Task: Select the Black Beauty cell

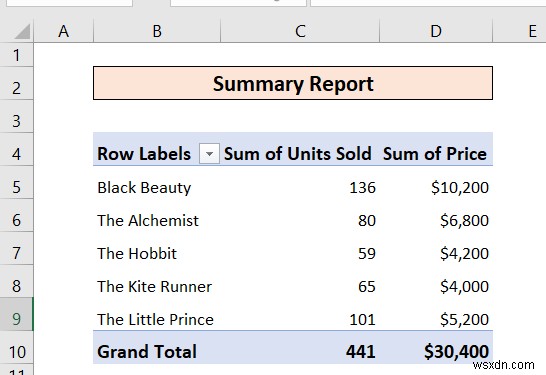Action: [157, 182]
